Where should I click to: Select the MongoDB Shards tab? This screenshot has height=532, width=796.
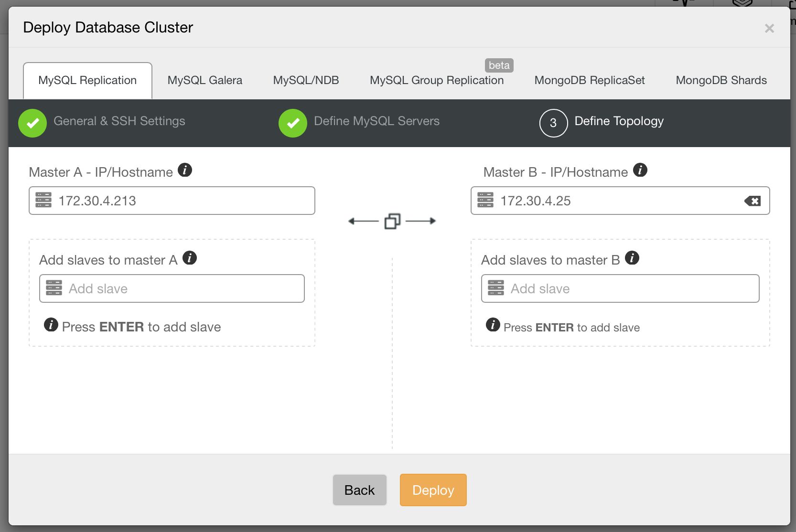point(721,80)
